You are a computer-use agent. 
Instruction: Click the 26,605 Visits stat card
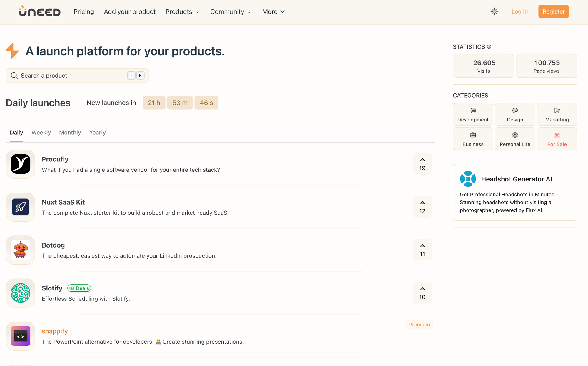click(x=484, y=66)
